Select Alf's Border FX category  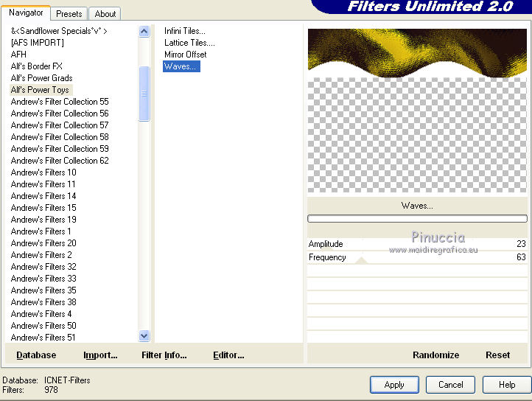tap(37, 66)
